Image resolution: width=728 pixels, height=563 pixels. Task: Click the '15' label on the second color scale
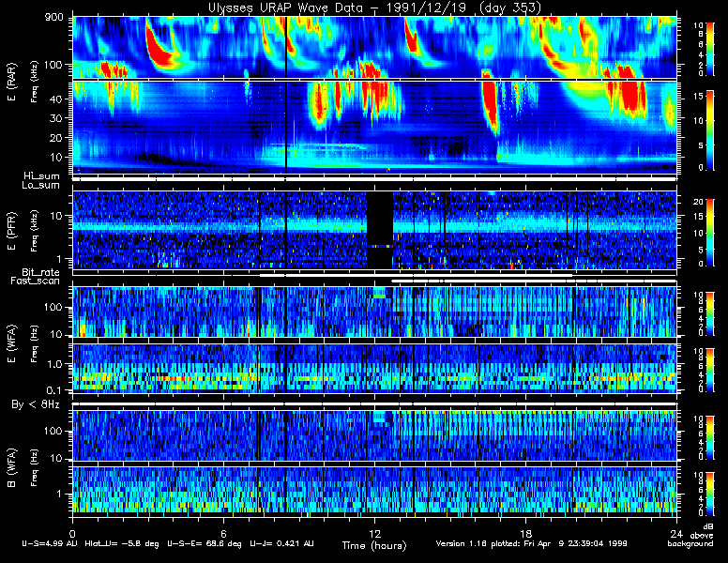point(698,96)
